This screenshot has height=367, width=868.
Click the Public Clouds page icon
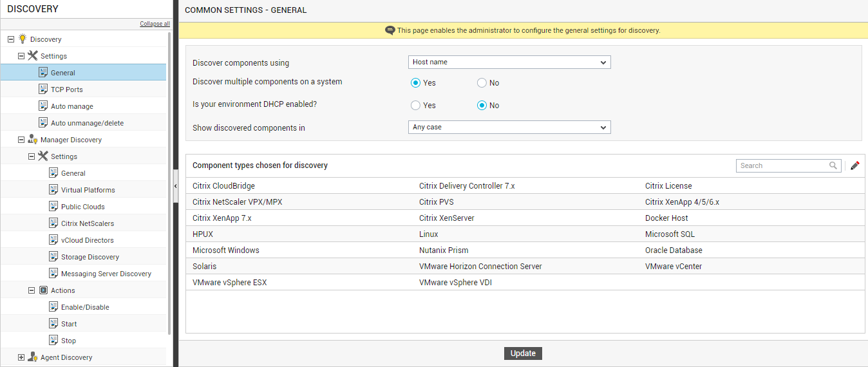point(53,207)
